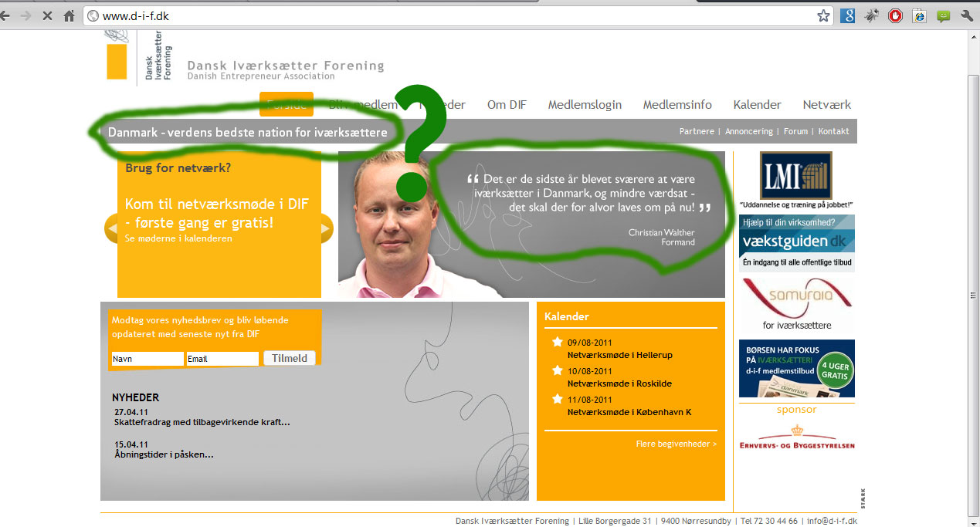The width and height of the screenshot is (980, 527).
Task: Advance the yellow carousel to next slide
Action: point(326,228)
